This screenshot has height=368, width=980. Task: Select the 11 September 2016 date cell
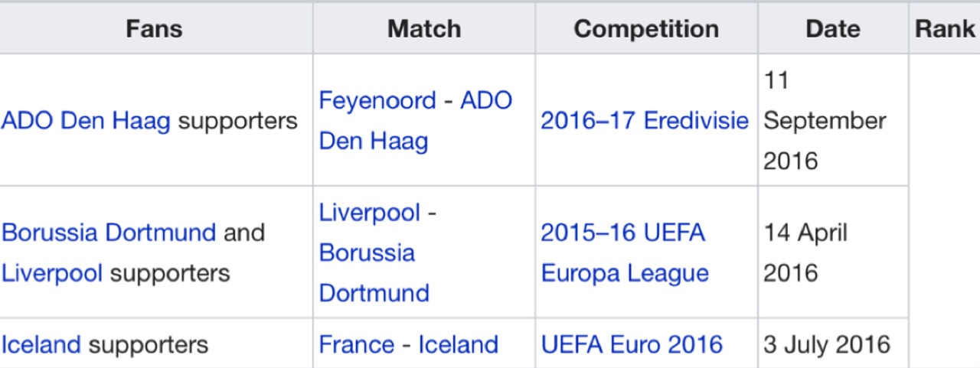point(833,120)
